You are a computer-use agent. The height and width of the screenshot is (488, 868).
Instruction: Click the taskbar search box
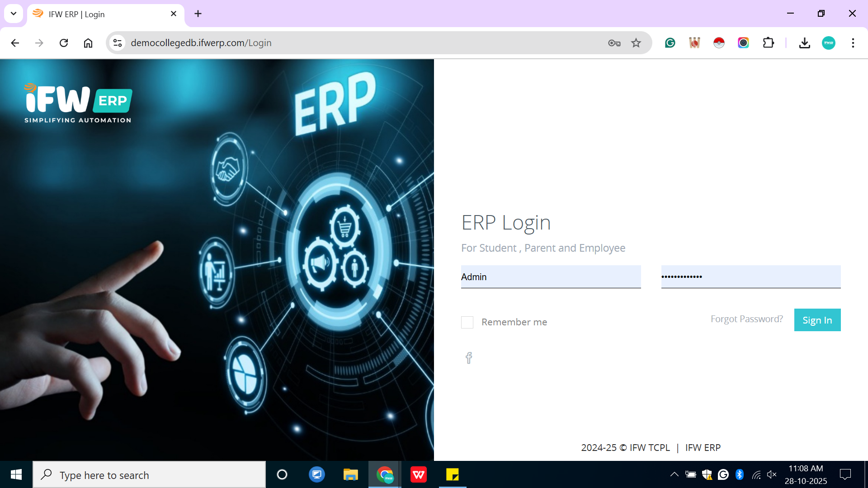coord(149,475)
